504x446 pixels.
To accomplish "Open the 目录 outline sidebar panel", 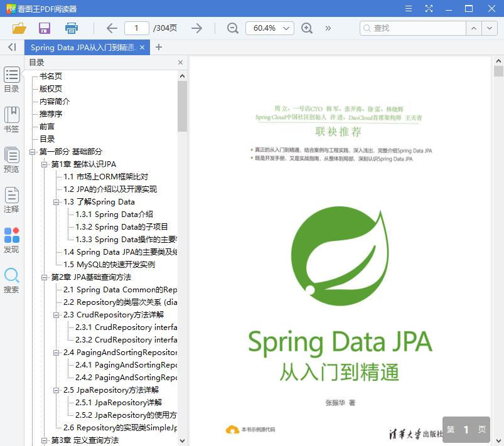I will point(11,80).
